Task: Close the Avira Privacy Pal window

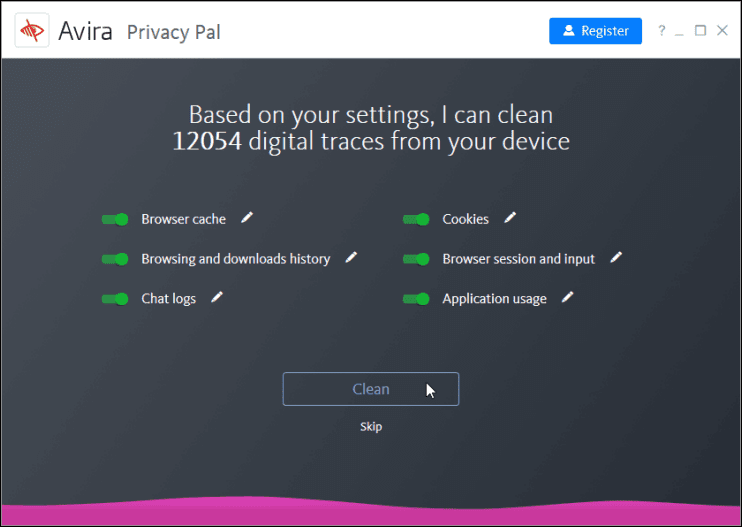Action: tap(722, 31)
